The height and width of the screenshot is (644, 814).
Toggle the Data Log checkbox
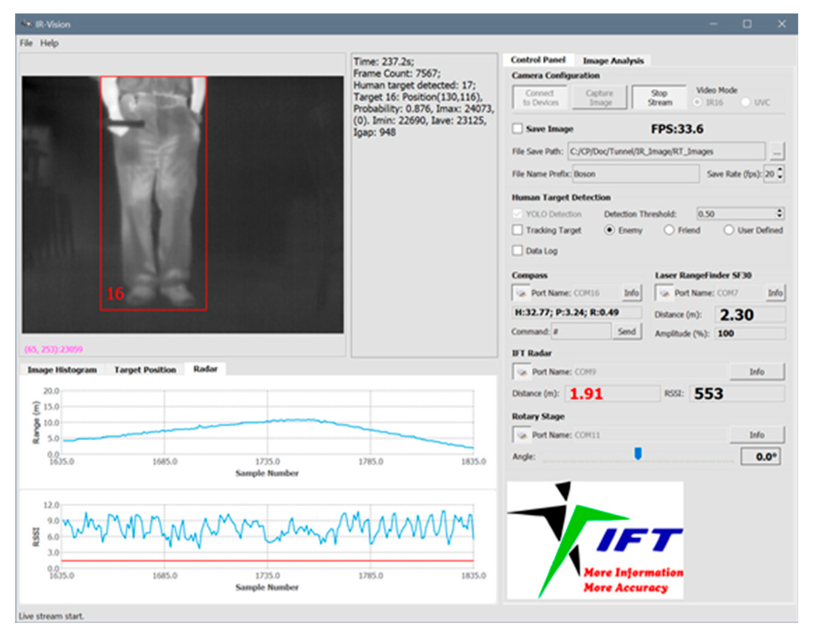[517, 251]
